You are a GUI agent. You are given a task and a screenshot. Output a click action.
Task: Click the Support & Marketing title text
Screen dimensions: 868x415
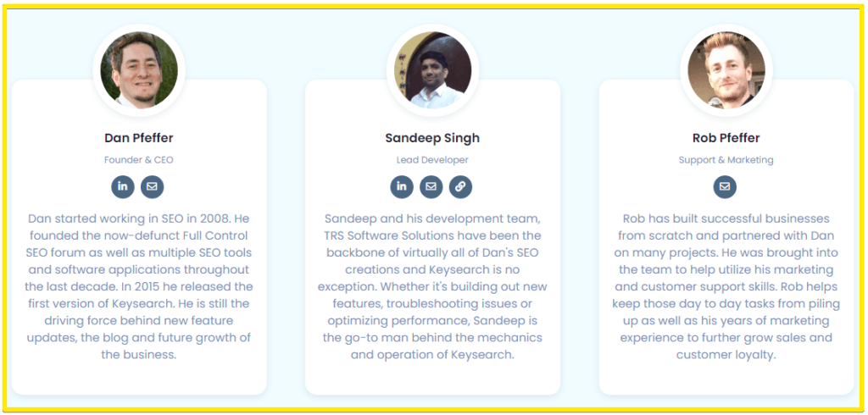coord(726,160)
